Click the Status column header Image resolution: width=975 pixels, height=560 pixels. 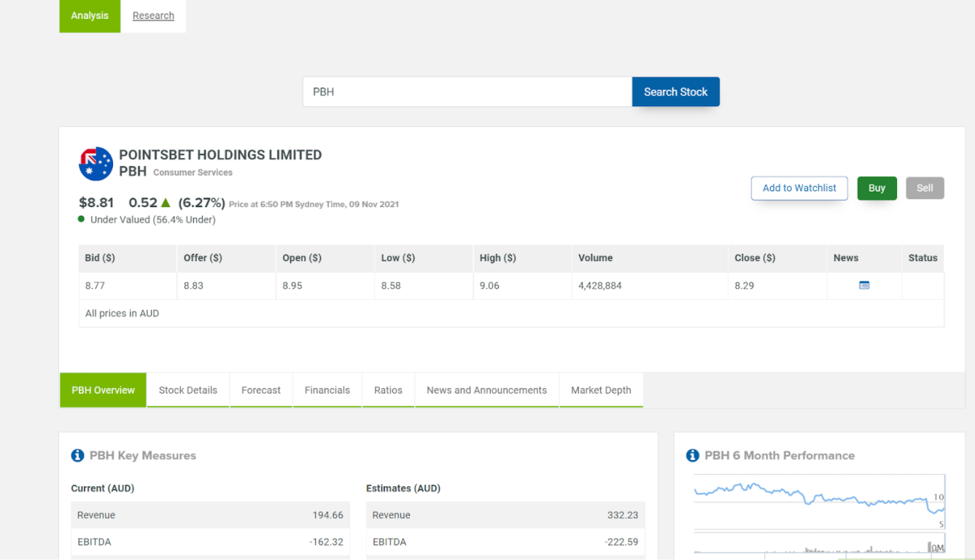[x=922, y=258]
